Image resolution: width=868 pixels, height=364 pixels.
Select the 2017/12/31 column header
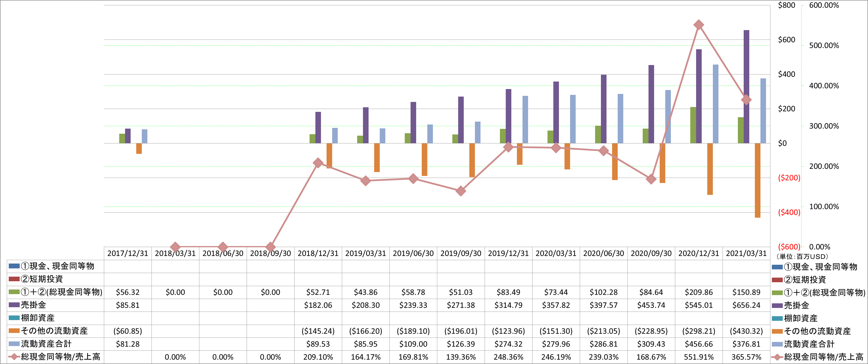click(128, 254)
